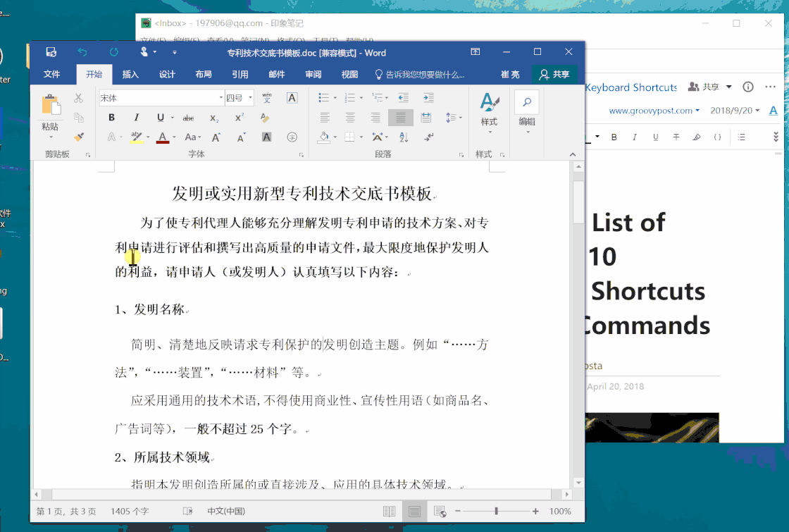Click the 共享 share button in Word

(x=554, y=75)
